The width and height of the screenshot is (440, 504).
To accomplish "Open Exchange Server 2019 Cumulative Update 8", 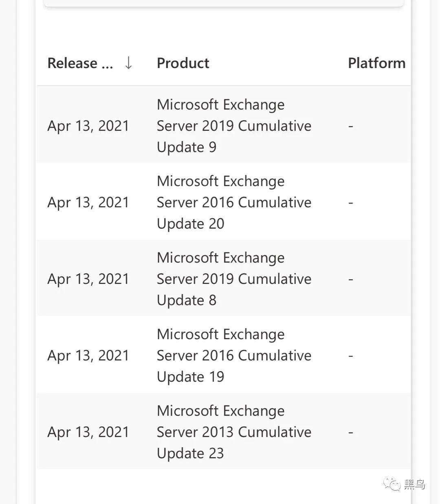I will coord(234,279).
